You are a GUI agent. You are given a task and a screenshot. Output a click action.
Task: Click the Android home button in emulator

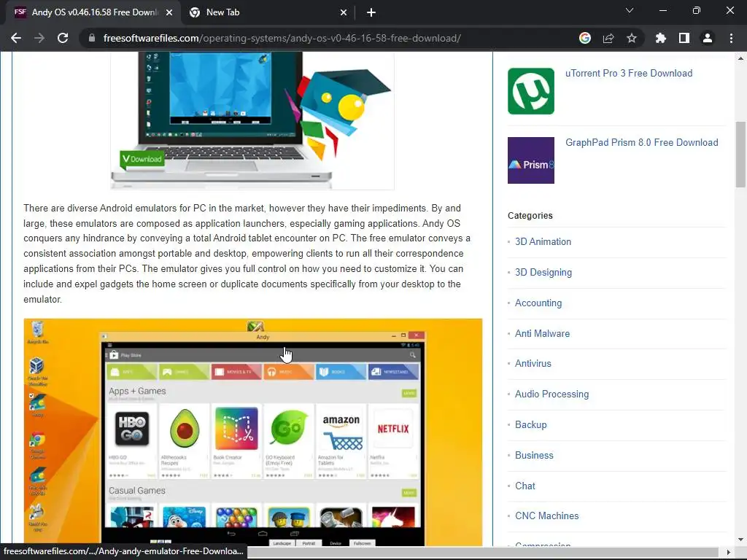tap(263, 533)
